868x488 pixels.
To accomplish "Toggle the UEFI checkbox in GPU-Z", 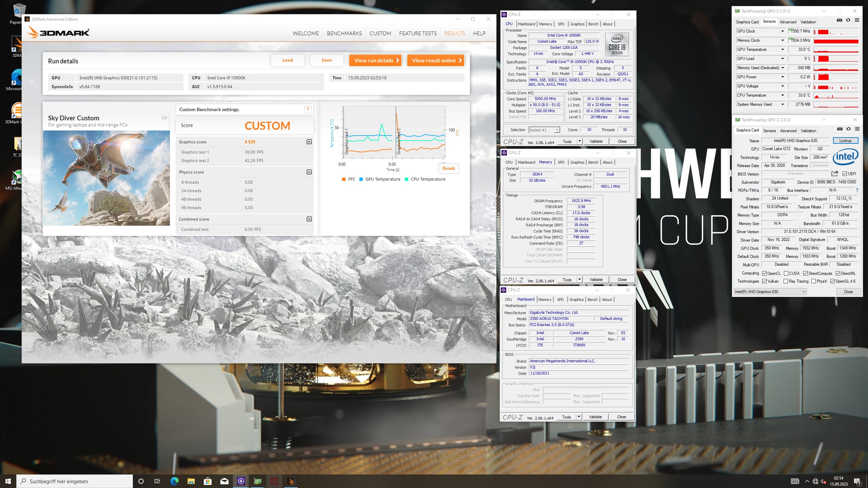I will coord(844,174).
